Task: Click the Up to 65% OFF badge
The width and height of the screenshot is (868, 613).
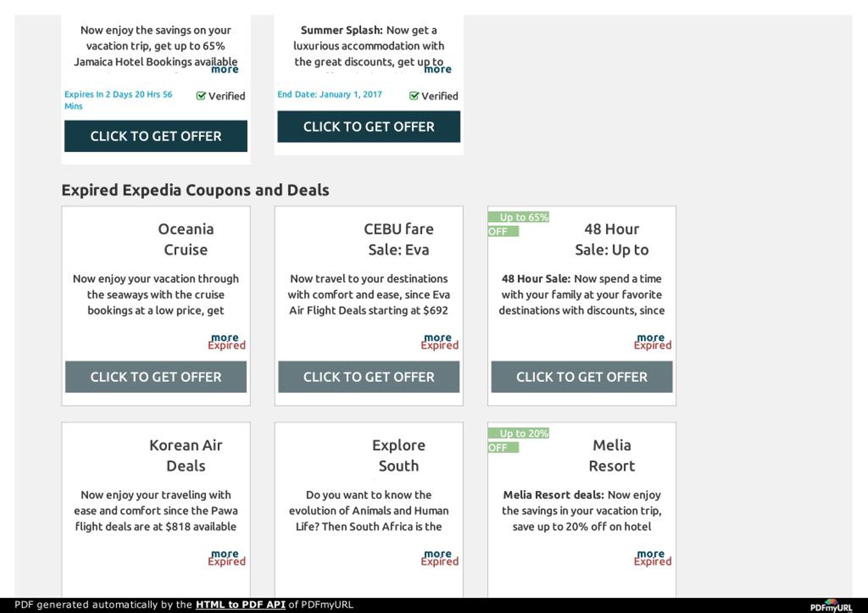Action: 518,224
